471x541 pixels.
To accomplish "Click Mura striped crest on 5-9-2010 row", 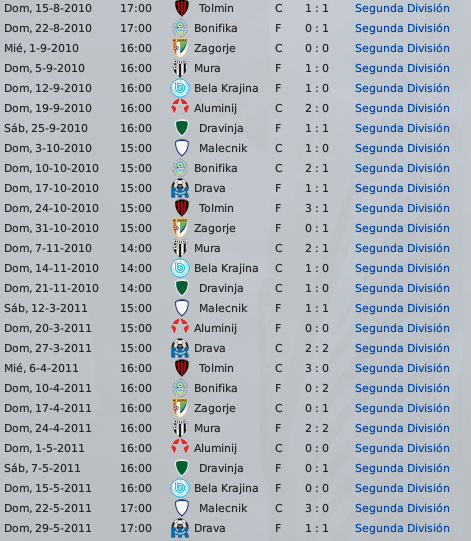I will pos(180,68).
